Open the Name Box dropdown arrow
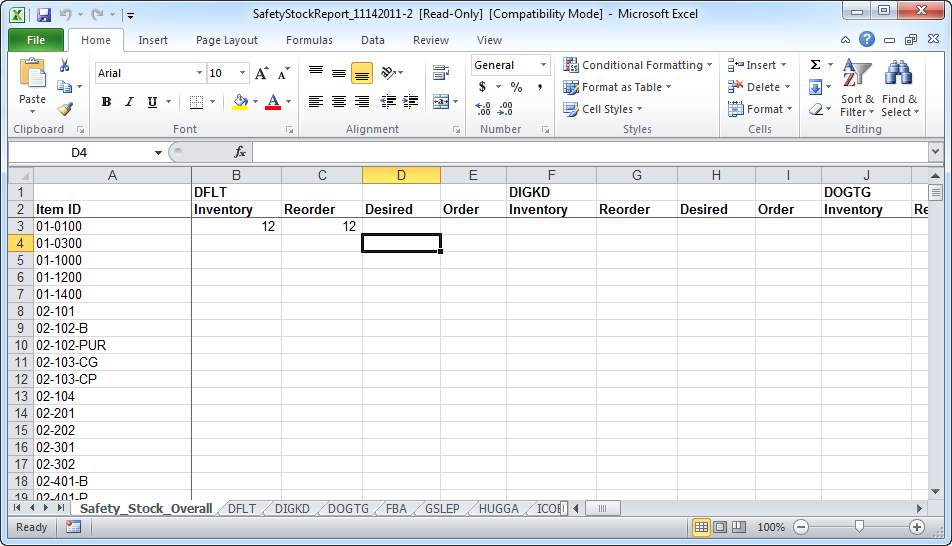The height and width of the screenshot is (546, 952). (x=158, y=152)
